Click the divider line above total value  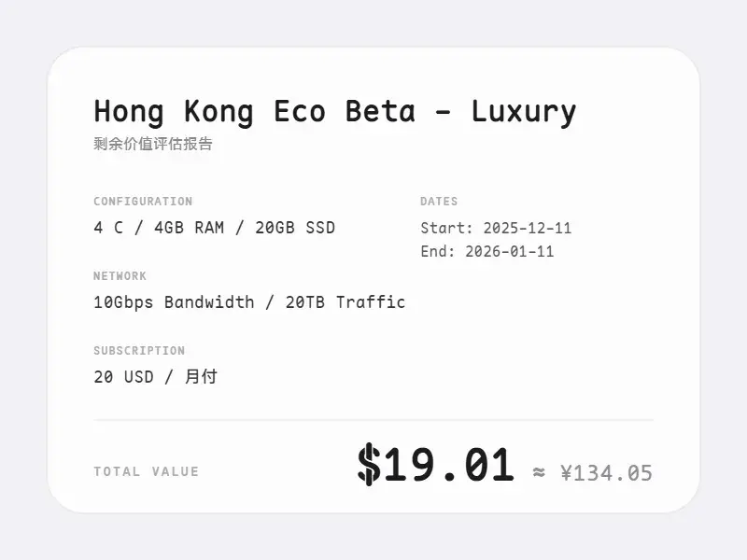[x=373, y=420]
